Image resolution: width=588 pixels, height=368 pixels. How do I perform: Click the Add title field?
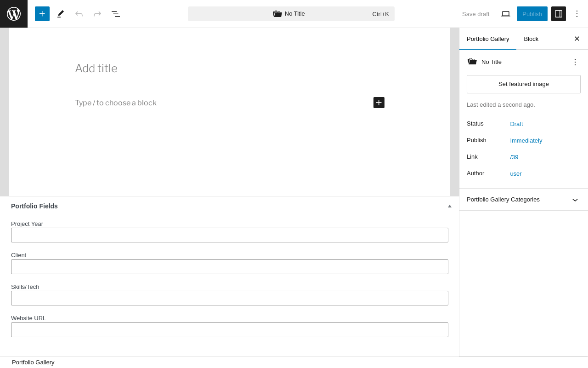[230, 69]
